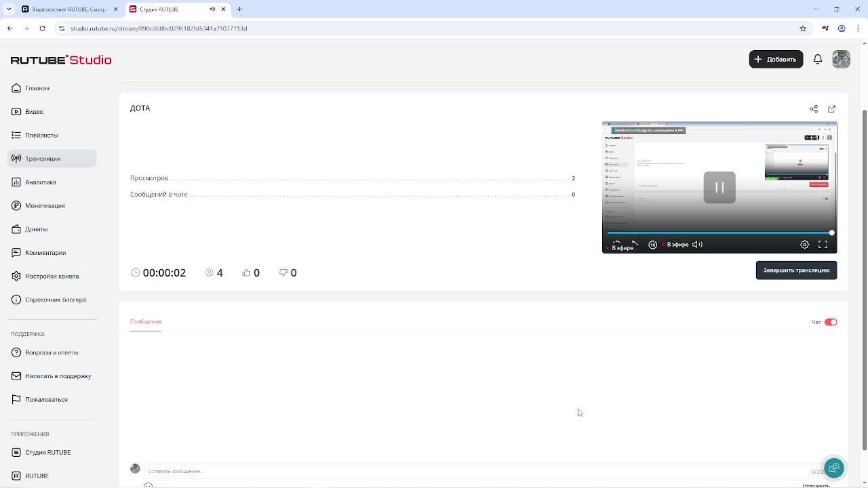Click the player progress bar
The height and width of the screenshot is (488, 868).
tap(719, 232)
